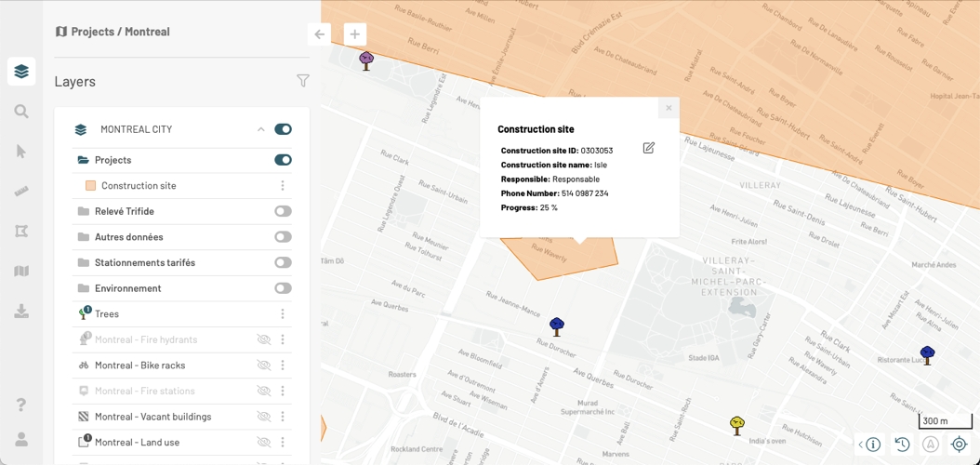Click the Construction site orange swatch
The image size is (980, 465).
90,186
